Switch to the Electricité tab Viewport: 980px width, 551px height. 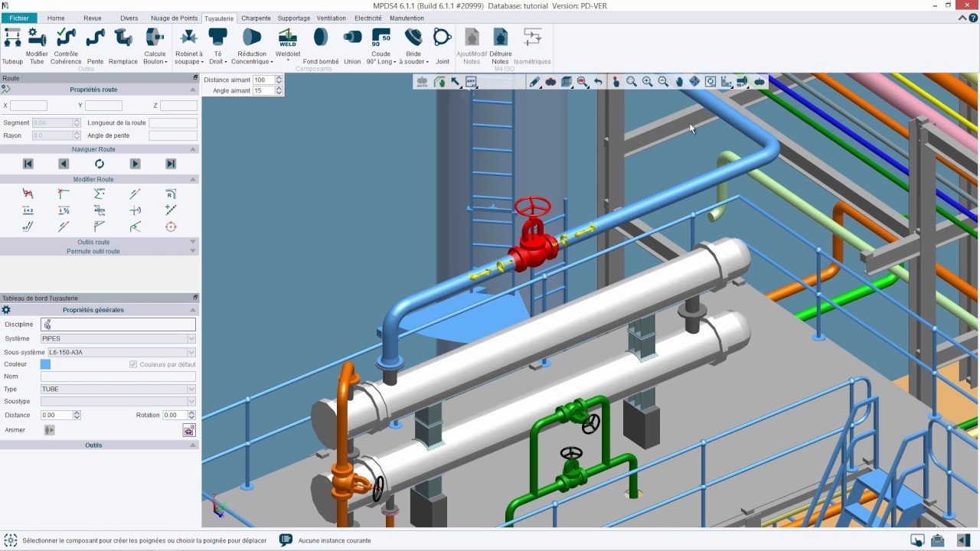(368, 18)
